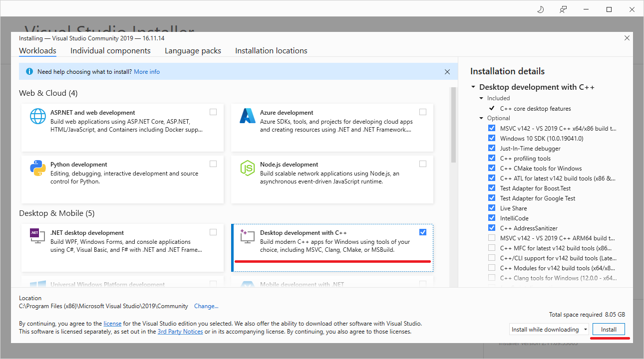Open the license link
Screen dimensions: 644x359
[x=112, y=324]
